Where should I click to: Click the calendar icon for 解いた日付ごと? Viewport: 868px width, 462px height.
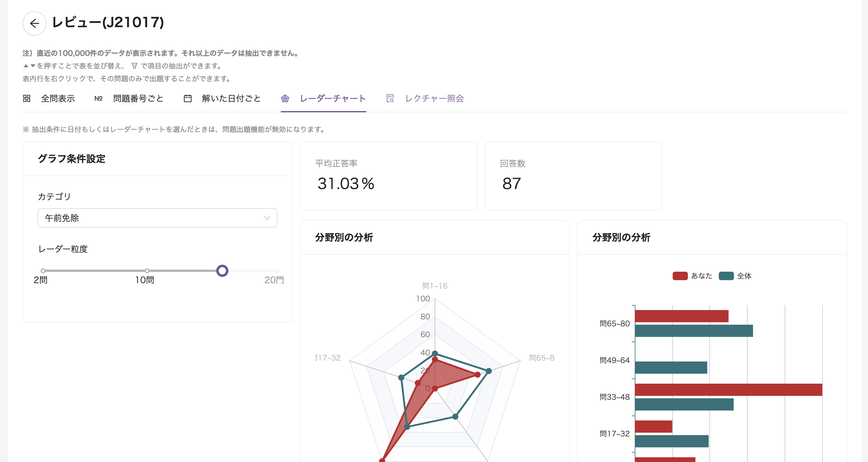pyautogui.click(x=188, y=98)
